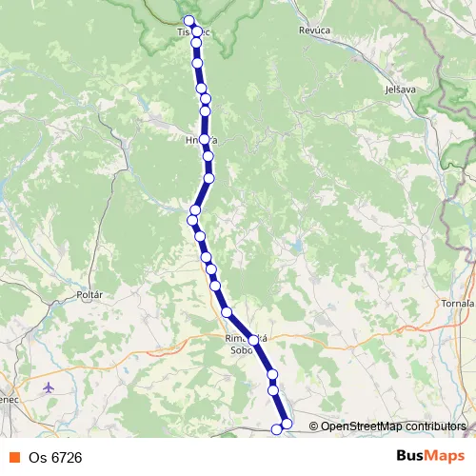The height and width of the screenshot is (476, 476).
Task: Select the stop marker just below Hnúšťa
Action: (208, 156)
